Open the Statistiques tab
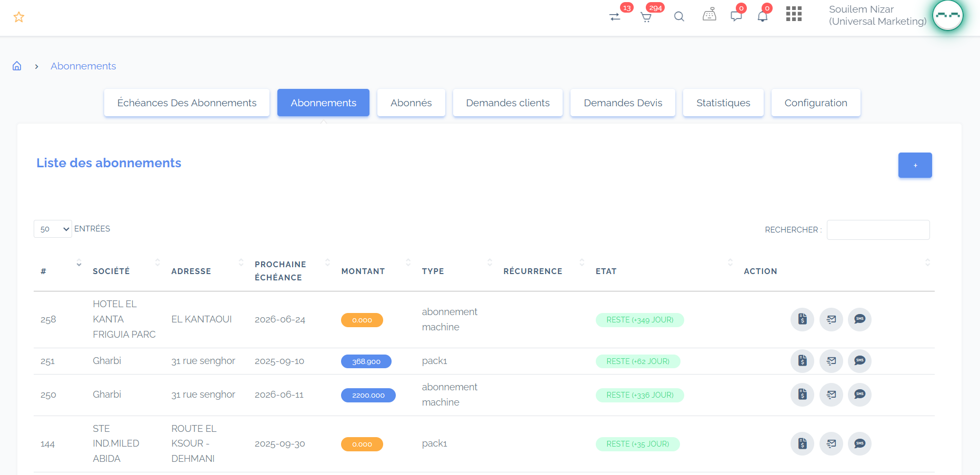Screen dimensions: 980x475 point(723,103)
